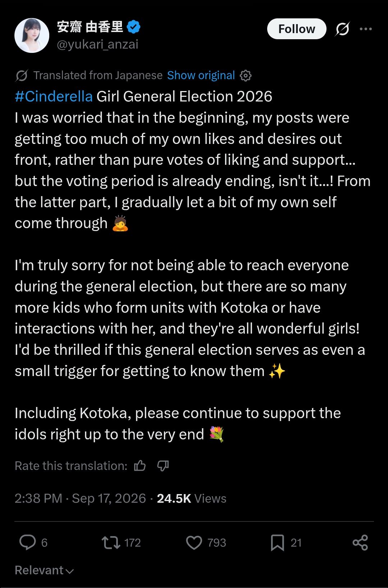The width and height of the screenshot is (388, 588).
Task: Rate translation with thumbs up
Action: 140,466
